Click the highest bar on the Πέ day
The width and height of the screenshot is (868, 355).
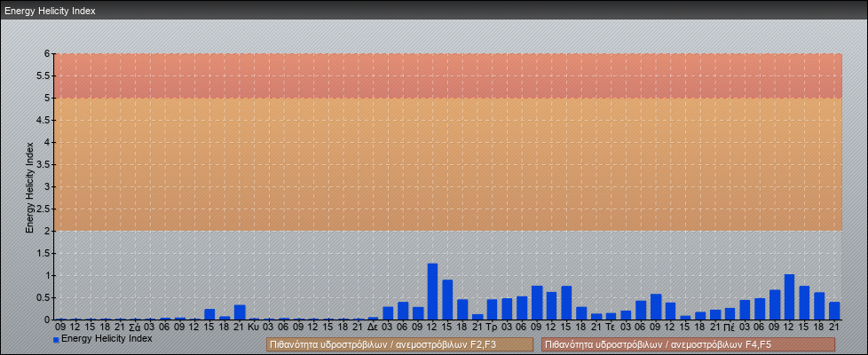point(789,297)
